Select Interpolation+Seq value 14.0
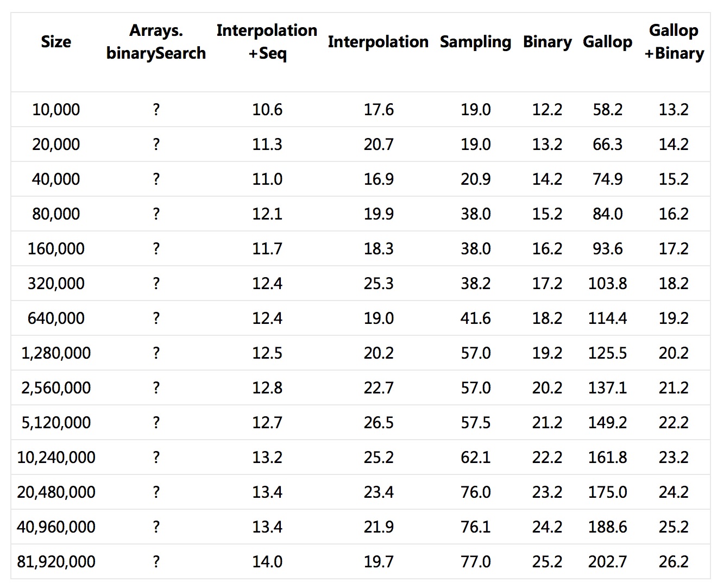Viewport: 717px width, 588px height. click(x=267, y=561)
